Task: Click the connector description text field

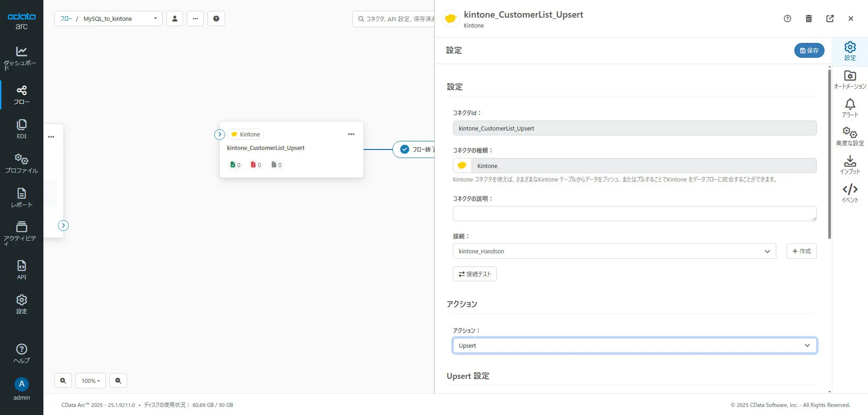Action: [x=634, y=214]
